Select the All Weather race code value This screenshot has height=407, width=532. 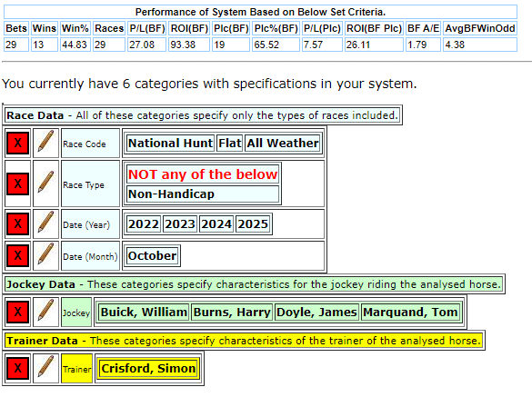pyautogui.click(x=283, y=143)
